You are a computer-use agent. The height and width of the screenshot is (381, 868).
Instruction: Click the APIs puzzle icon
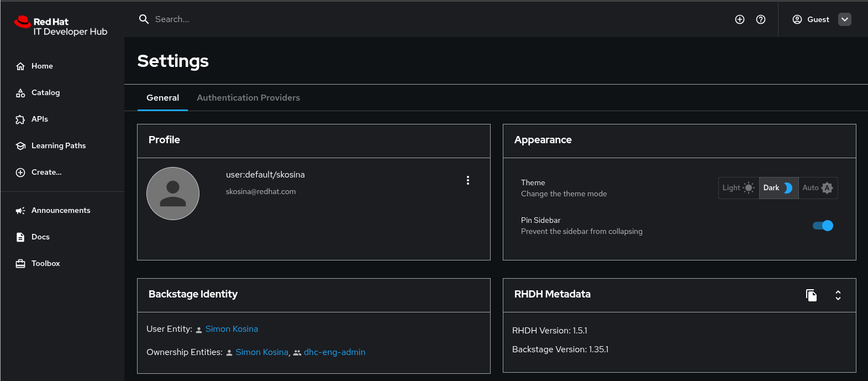20,119
